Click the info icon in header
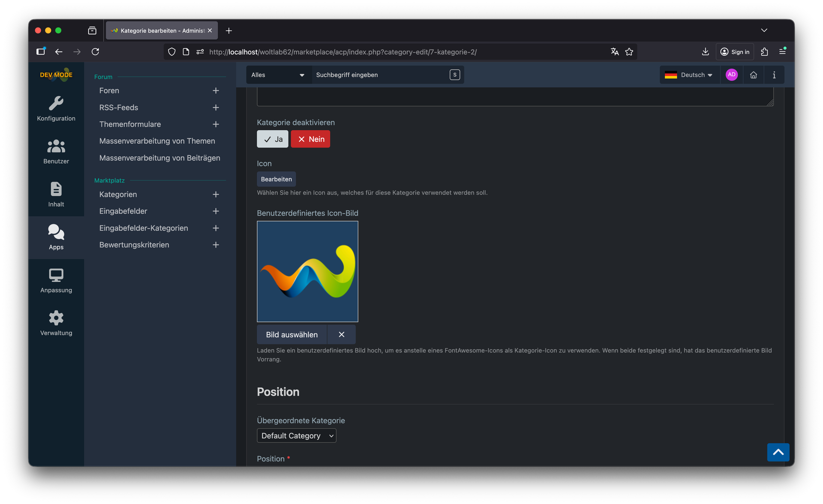This screenshot has width=823, height=504. [774, 75]
